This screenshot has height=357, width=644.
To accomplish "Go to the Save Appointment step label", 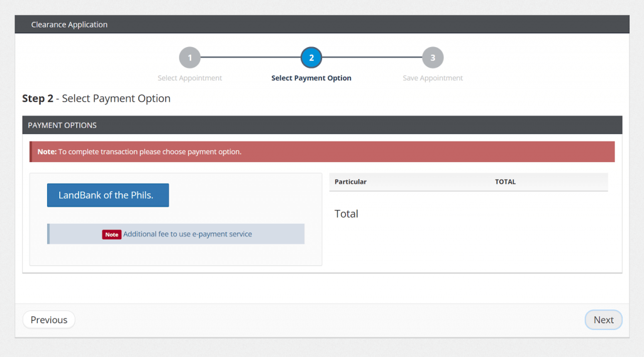I will point(433,78).
